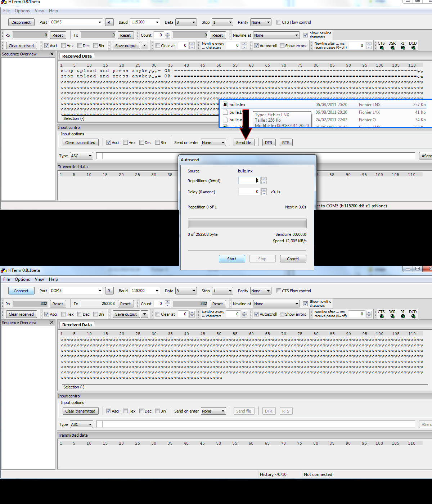Check Show errors in the connected window
This screenshot has height=504, width=432.
coord(282,46)
